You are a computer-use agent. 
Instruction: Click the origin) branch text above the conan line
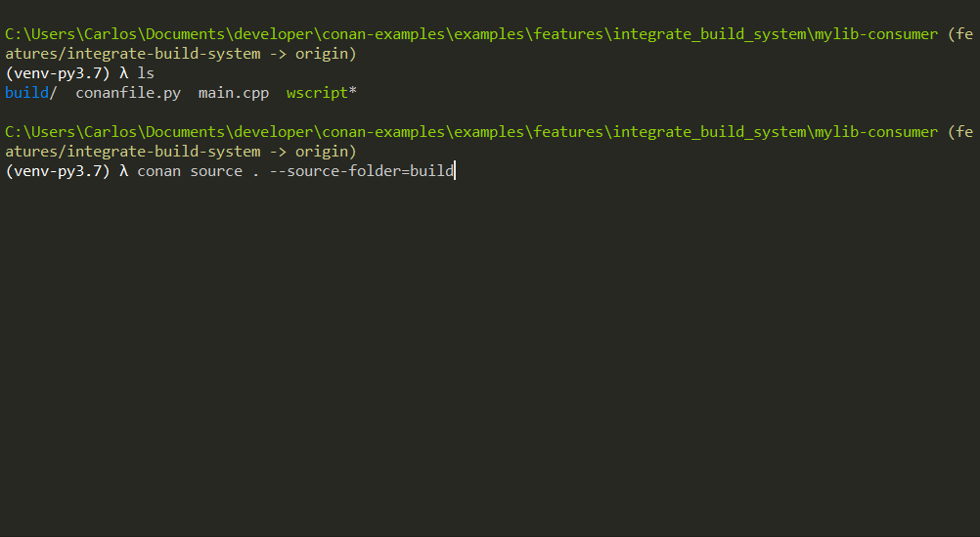point(326,152)
